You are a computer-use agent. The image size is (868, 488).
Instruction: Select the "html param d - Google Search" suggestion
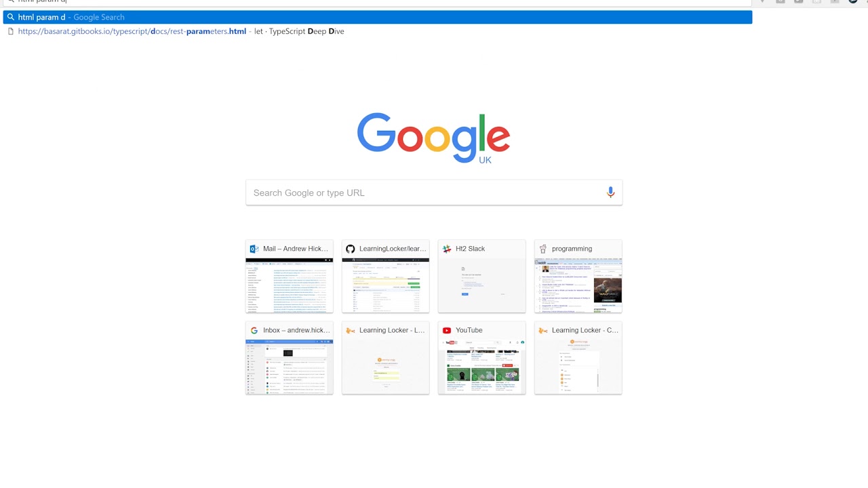coord(378,17)
